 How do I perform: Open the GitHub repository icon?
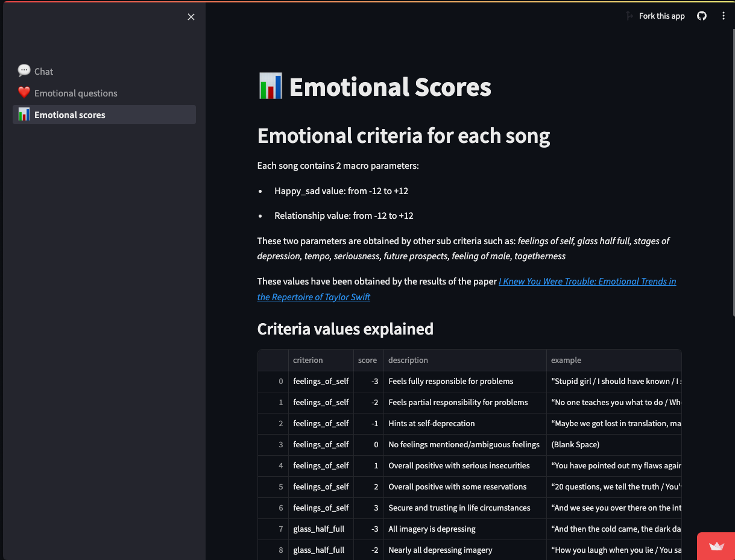pyautogui.click(x=702, y=16)
